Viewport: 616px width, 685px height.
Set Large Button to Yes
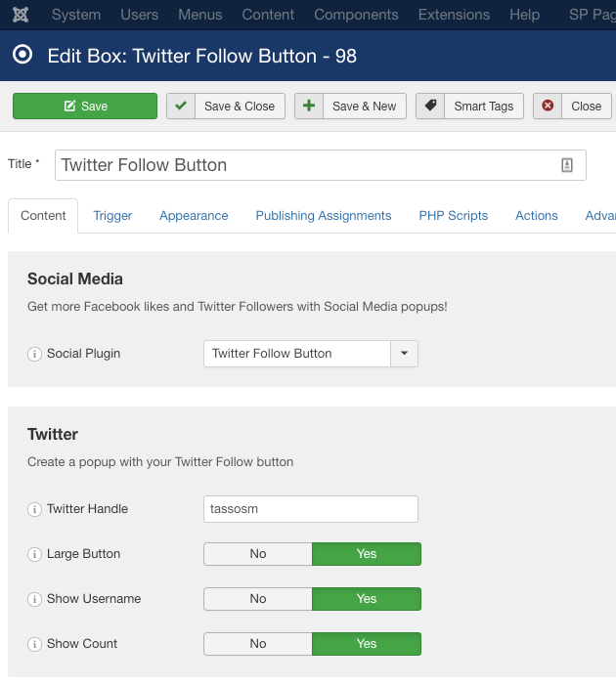(x=367, y=554)
